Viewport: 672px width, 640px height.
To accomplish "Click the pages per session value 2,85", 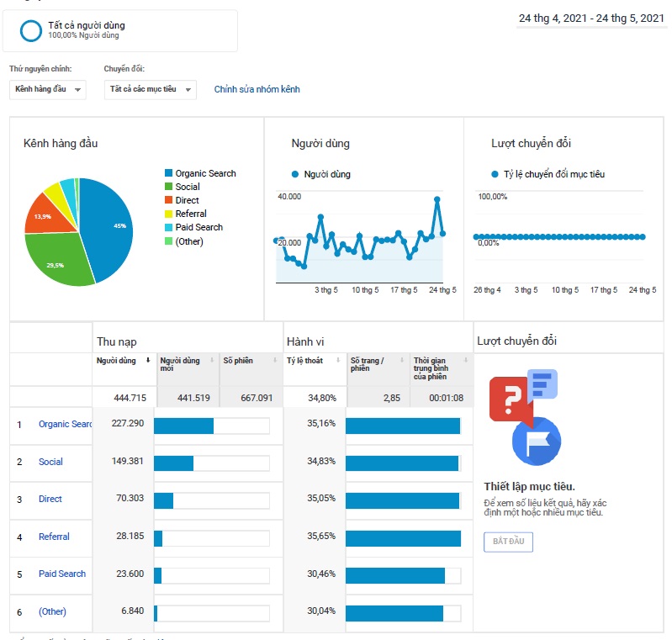I will (x=392, y=398).
